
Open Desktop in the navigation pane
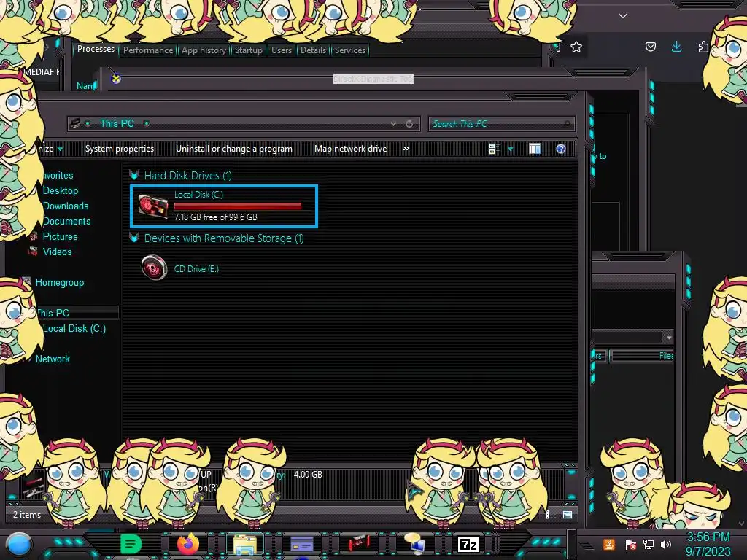click(x=61, y=190)
